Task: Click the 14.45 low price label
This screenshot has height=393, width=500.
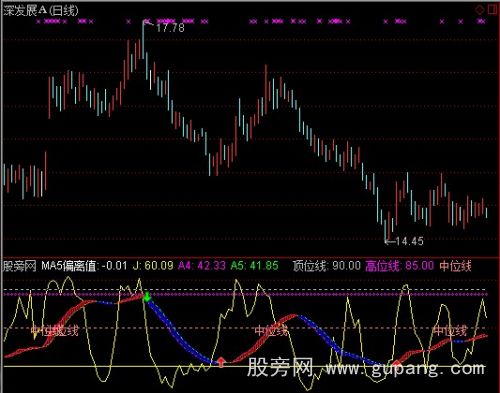Action: 409,241
